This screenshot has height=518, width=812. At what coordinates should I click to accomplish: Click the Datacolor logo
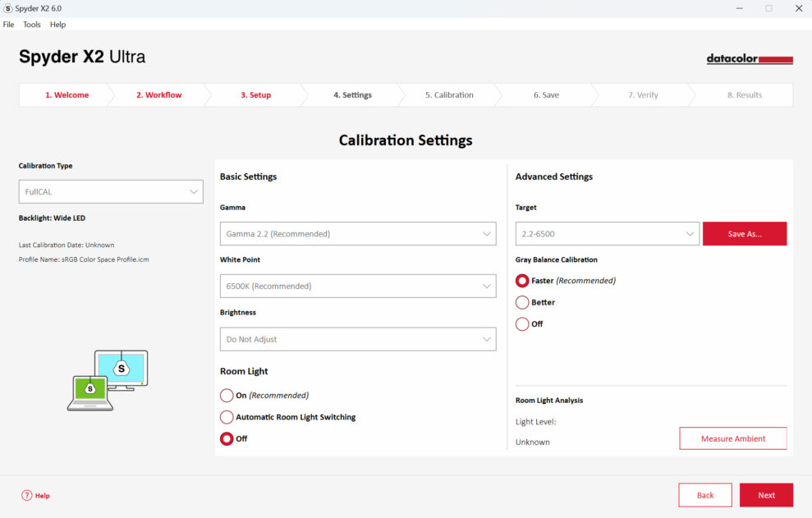[749, 59]
